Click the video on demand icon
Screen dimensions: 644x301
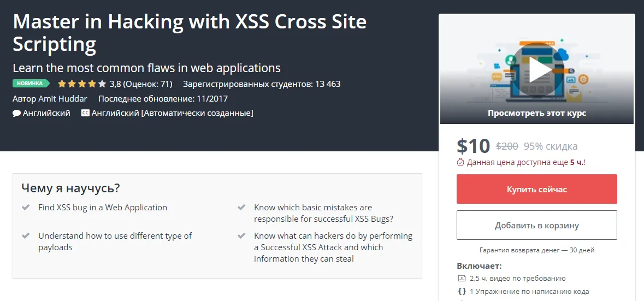(462, 278)
